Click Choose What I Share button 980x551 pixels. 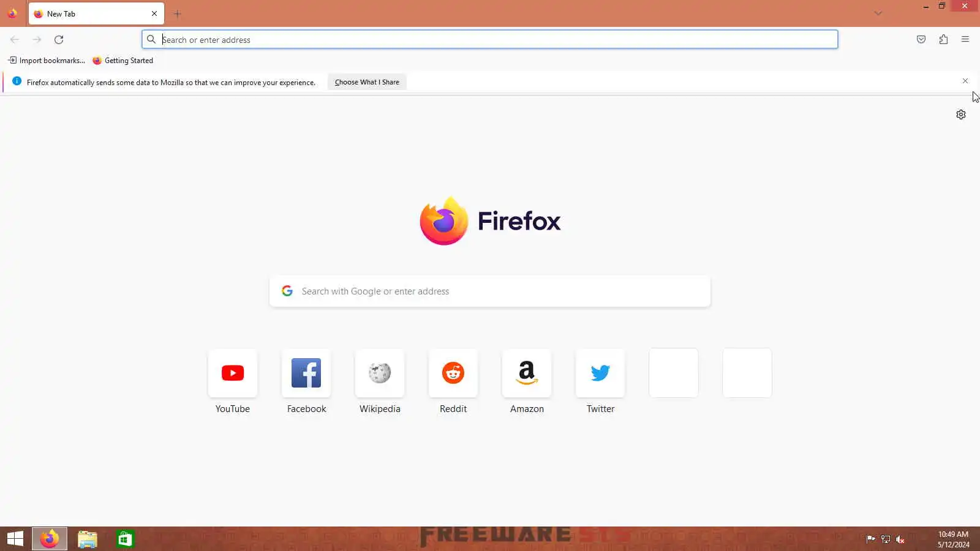(x=367, y=82)
